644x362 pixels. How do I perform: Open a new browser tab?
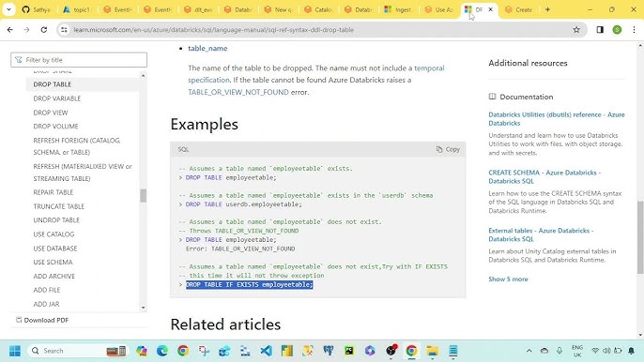pyautogui.click(x=547, y=9)
